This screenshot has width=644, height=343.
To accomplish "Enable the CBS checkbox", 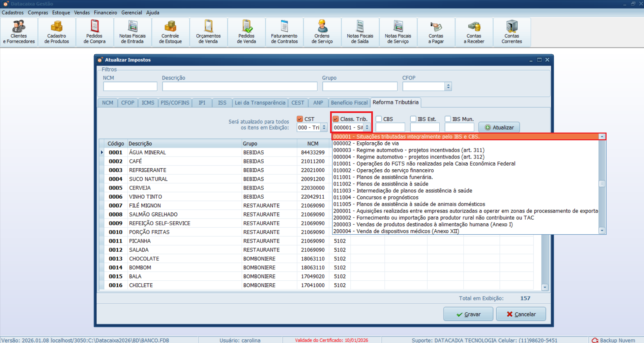I will (x=379, y=119).
